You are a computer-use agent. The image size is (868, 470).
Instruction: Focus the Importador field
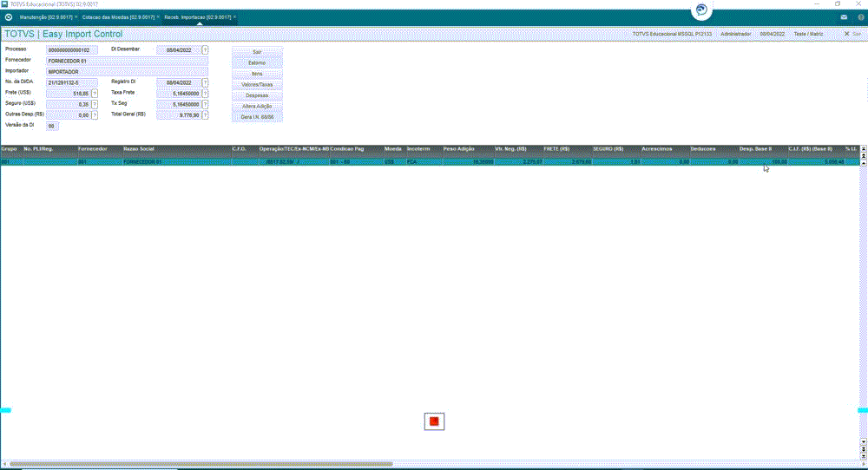(127, 72)
